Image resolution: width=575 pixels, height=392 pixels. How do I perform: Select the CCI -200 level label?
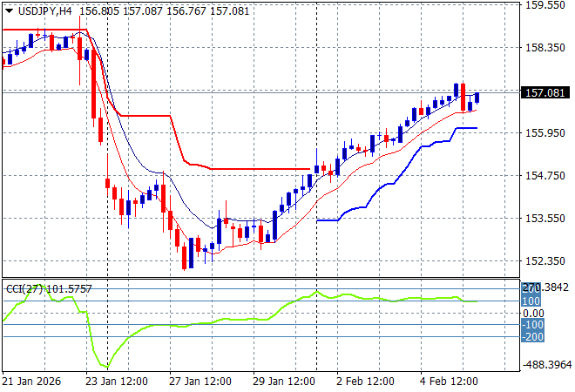click(x=532, y=336)
